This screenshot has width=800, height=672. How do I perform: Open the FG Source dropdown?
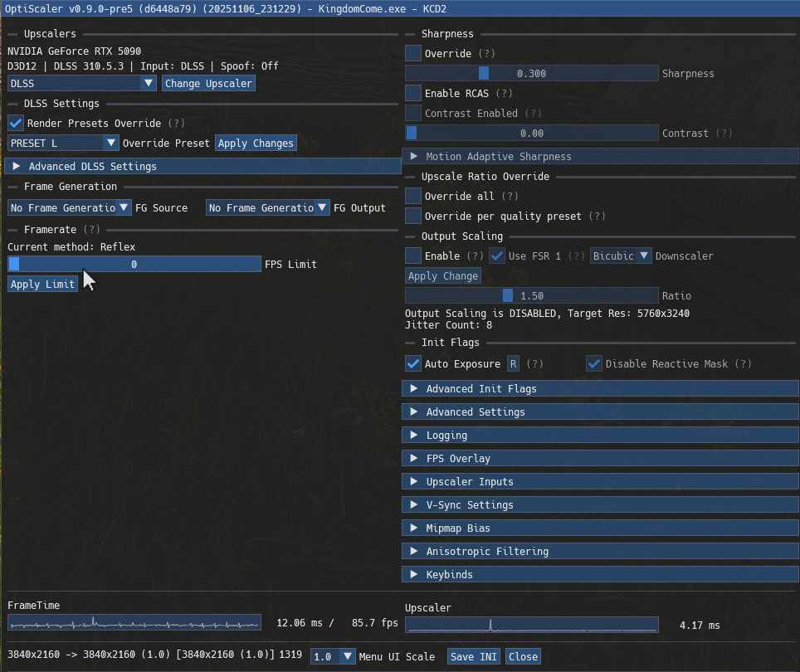70,207
